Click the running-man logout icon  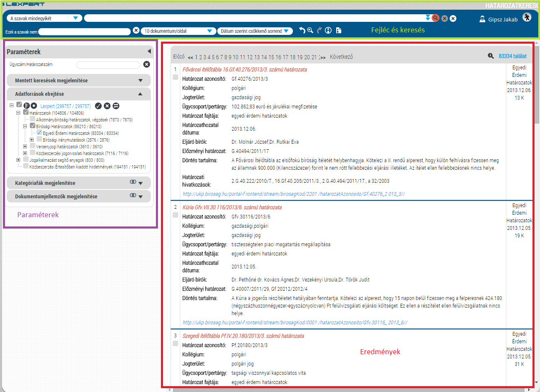[527, 17]
